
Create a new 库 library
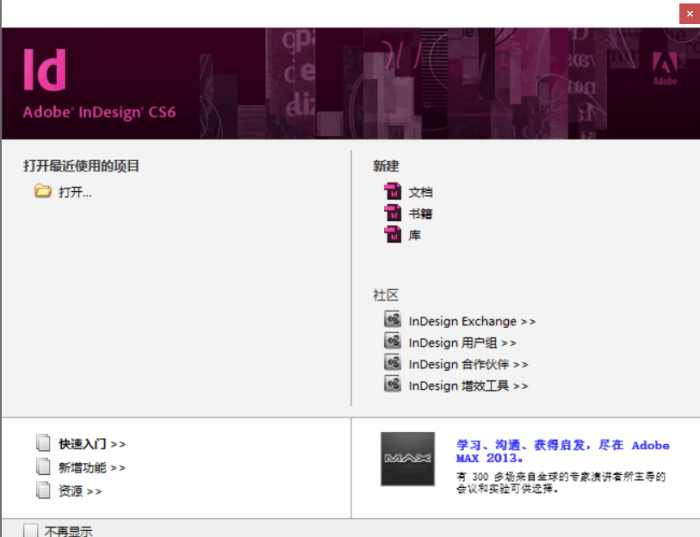point(414,235)
